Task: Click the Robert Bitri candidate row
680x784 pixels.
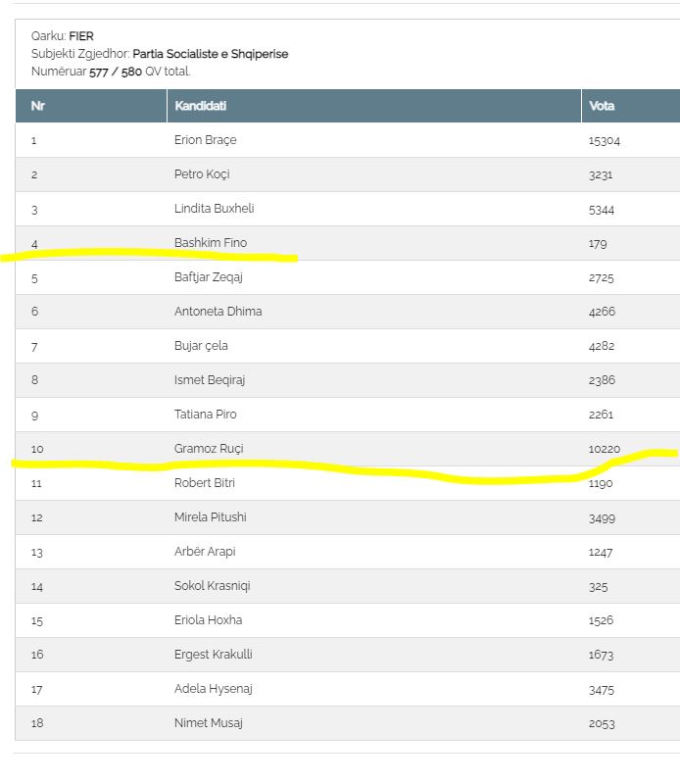Action: [348, 483]
